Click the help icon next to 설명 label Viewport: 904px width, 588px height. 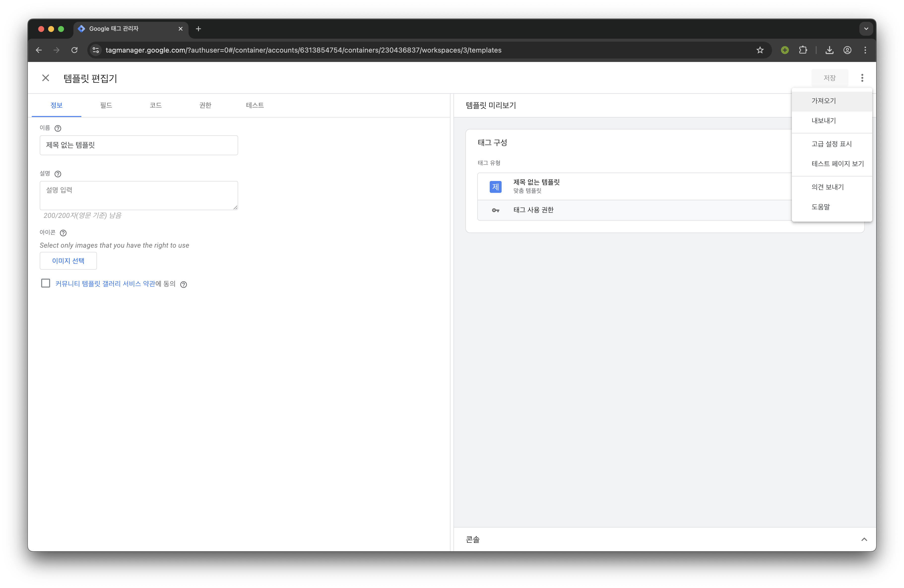pos(58,174)
